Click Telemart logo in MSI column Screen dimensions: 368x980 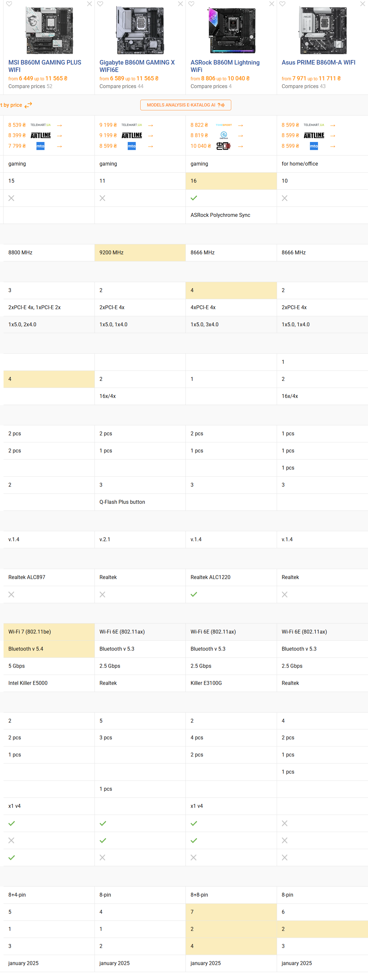coord(40,125)
